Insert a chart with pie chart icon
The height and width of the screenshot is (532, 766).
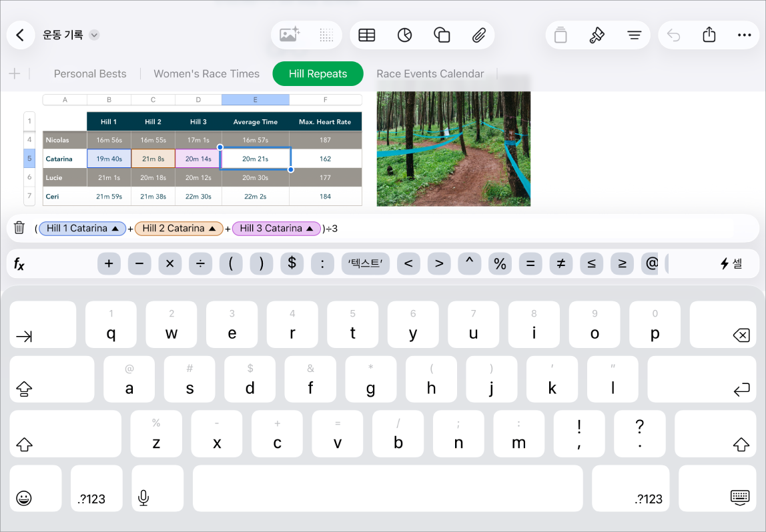tap(404, 35)
